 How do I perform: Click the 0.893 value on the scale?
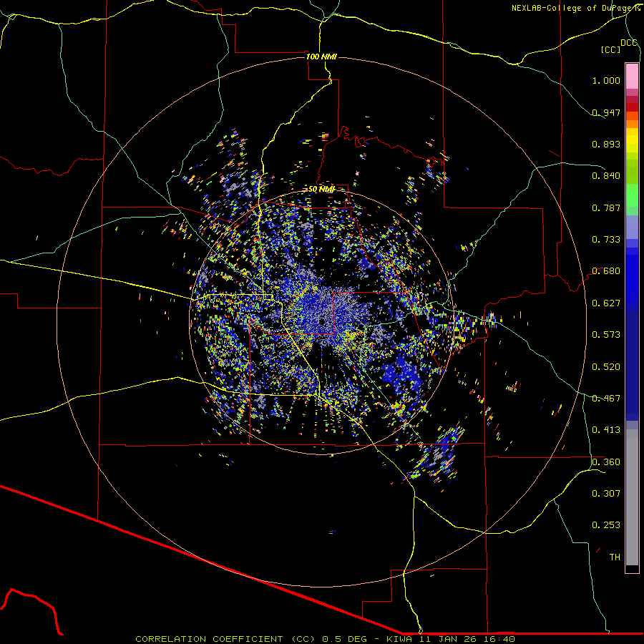[606, 144]
